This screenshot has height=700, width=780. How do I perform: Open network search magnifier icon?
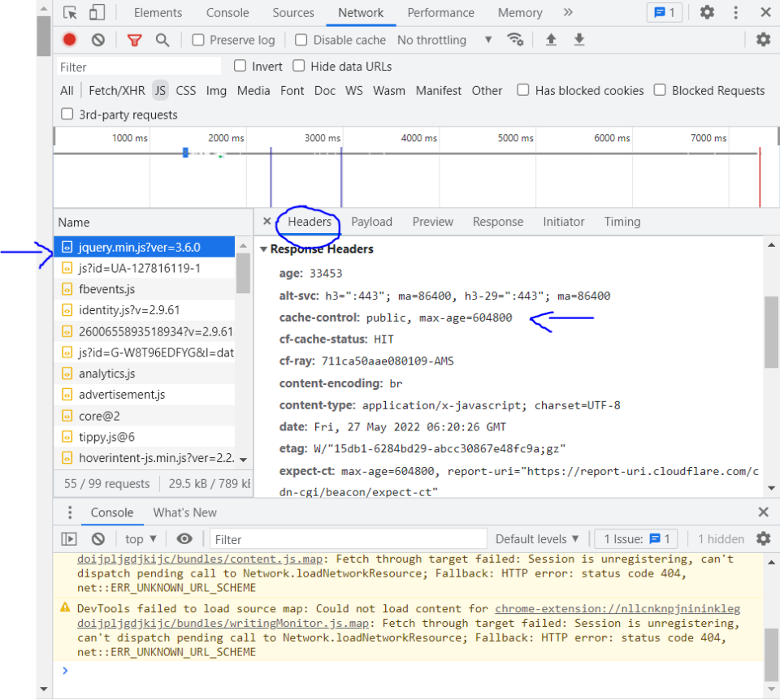pyautogui.click(x=162, y=40)
